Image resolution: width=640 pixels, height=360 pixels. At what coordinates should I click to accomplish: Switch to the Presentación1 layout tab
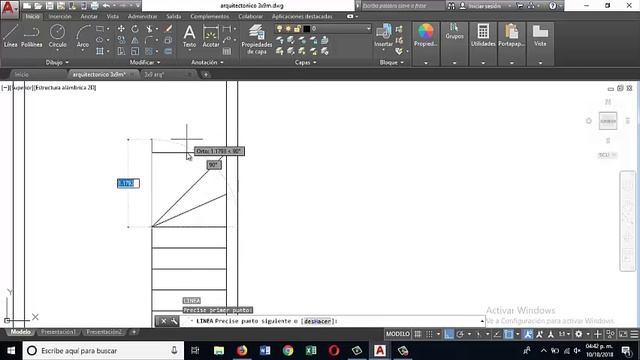[x=58, y=332]
